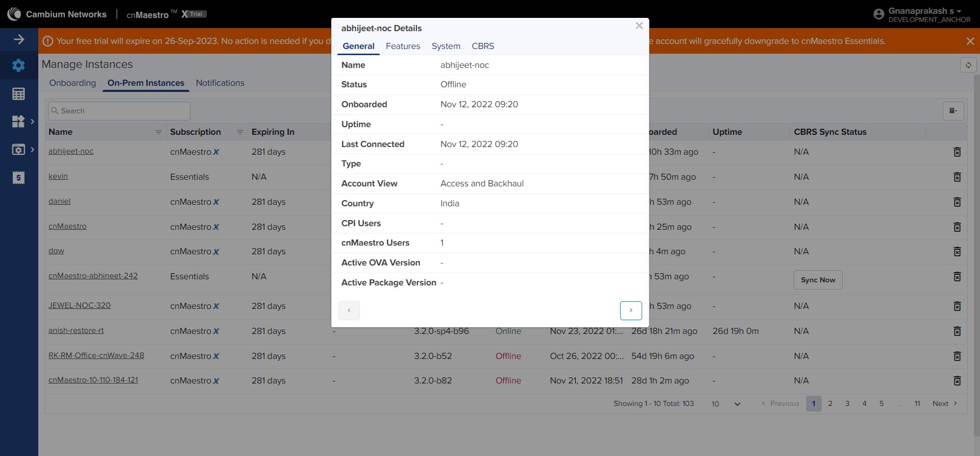The width and height of the screenshot is (980, 456).
Task: Click Next in table pagination
Action: pos(945,404)
